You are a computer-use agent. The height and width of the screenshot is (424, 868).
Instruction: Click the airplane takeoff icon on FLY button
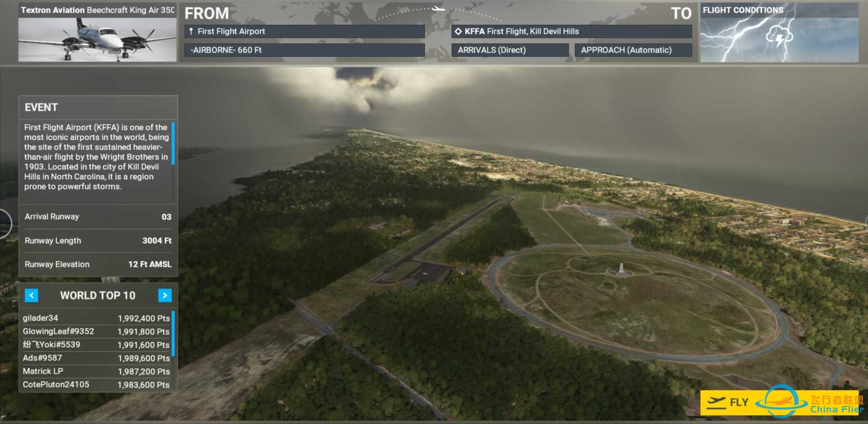717,403
